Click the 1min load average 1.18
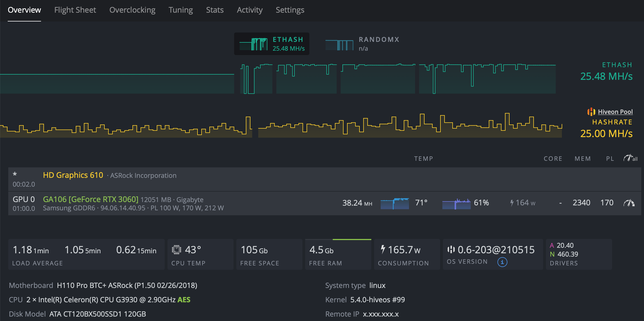The height and width of the screenshot is (321, 644). pyautogui.click(x=31, y=250)
